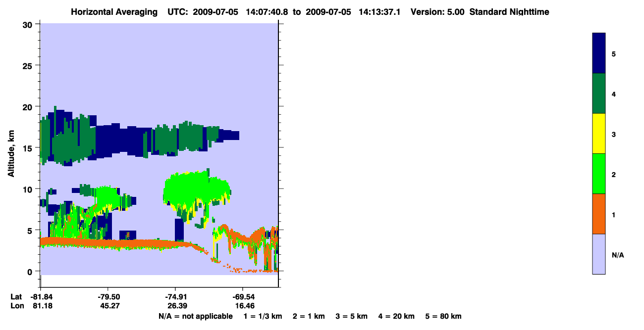This screenshot has width=644, height=330.
Task: Click the dark blue colorbar segment labeled 5
Action: 599,53
